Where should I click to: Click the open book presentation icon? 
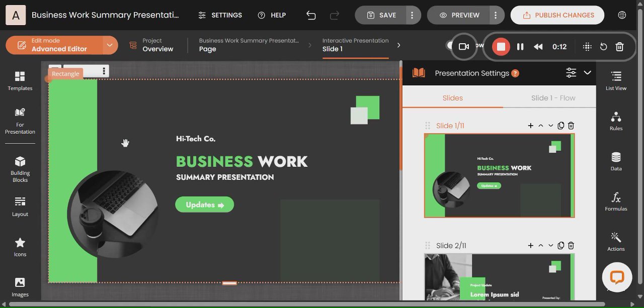pos(419,73)
